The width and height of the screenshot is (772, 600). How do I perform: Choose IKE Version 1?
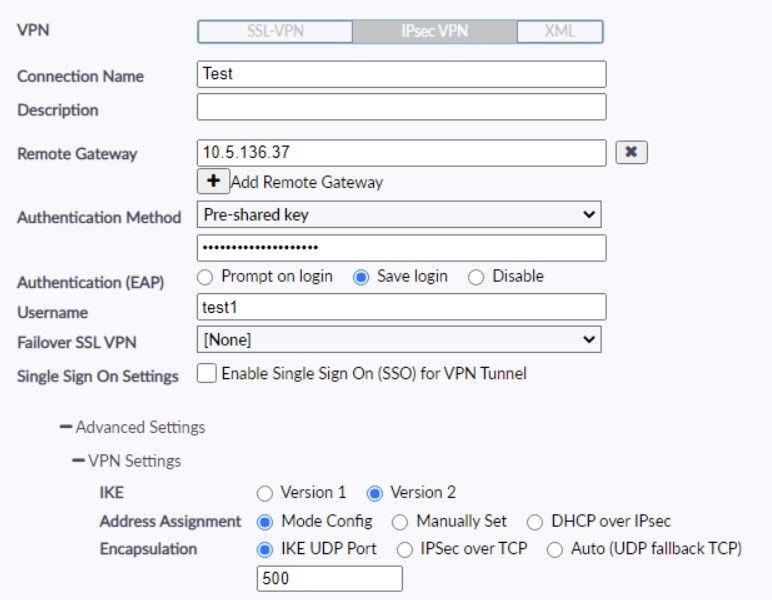(x=265, y=493)
